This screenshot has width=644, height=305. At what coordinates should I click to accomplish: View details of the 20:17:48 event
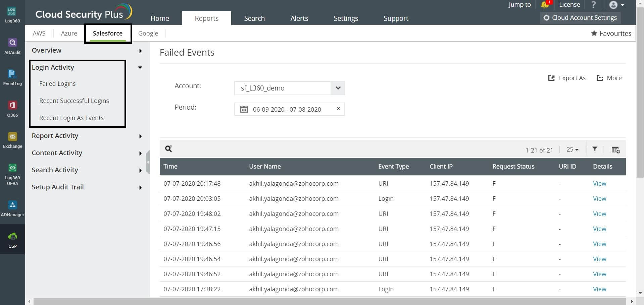tap(599, 183)
